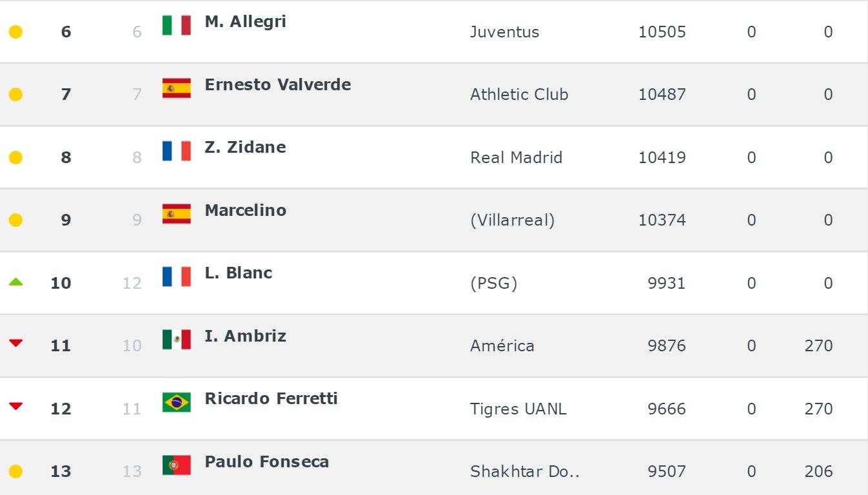This screenshot has width=868, height=495.
Task: Open the M. Allegri coach profile
Action: pos(245,21)
